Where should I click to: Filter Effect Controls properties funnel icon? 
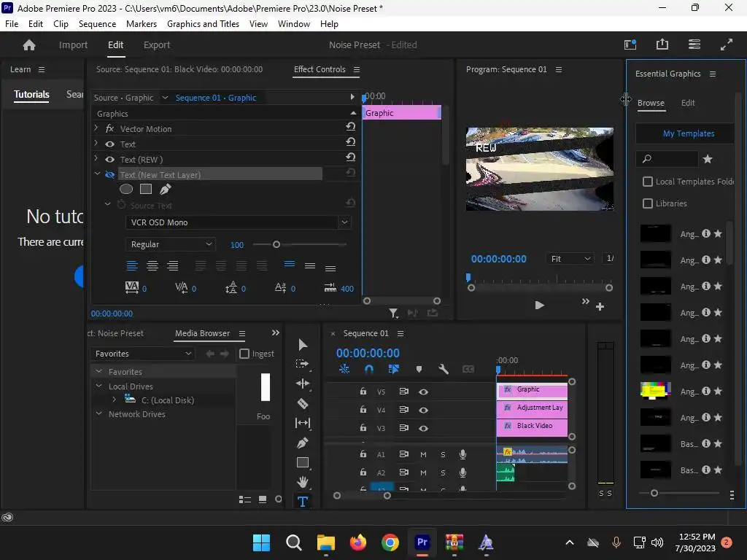(393, 313)
